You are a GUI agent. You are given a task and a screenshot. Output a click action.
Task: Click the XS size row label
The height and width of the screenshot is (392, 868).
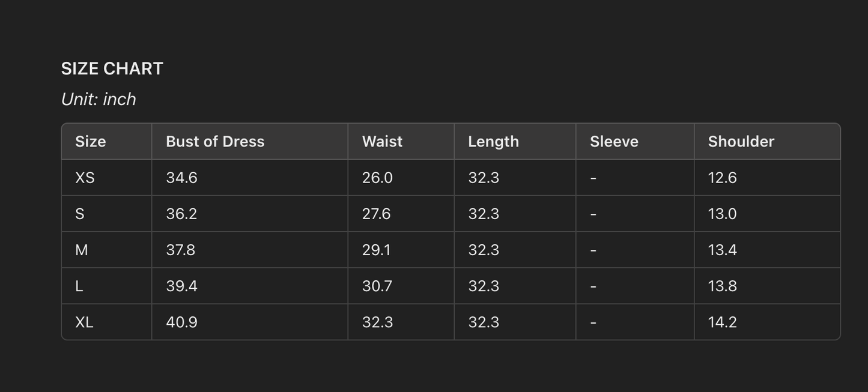point(85,178)
